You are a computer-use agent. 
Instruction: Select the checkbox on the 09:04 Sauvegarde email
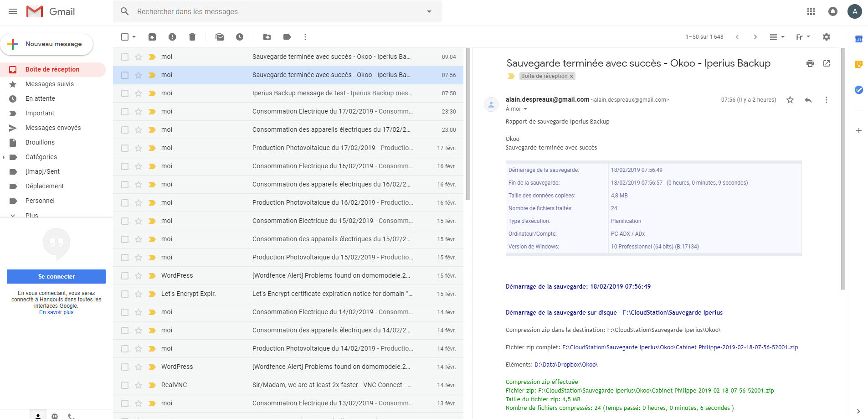pos(125,57)
